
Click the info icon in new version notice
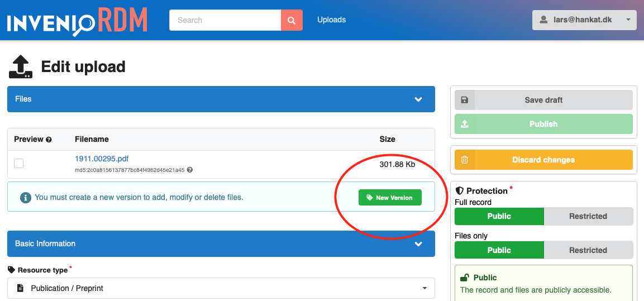(25, 197)
